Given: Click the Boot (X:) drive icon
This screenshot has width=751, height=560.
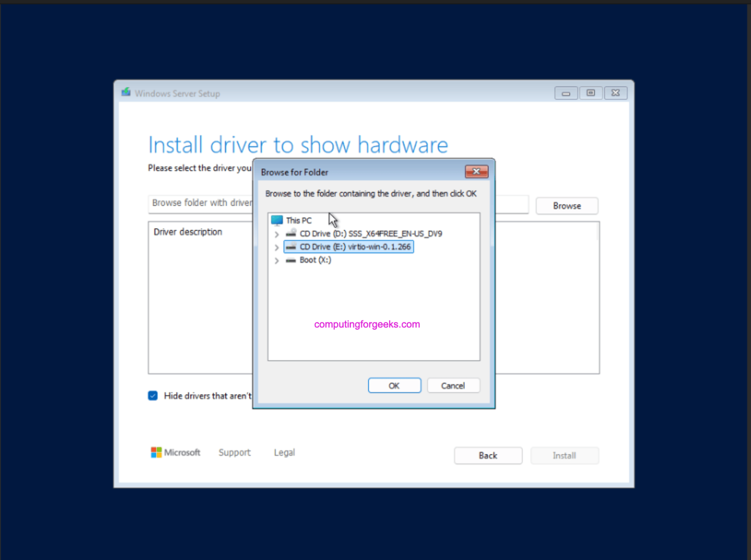Looking at the screenshot, I should [291, 260].
